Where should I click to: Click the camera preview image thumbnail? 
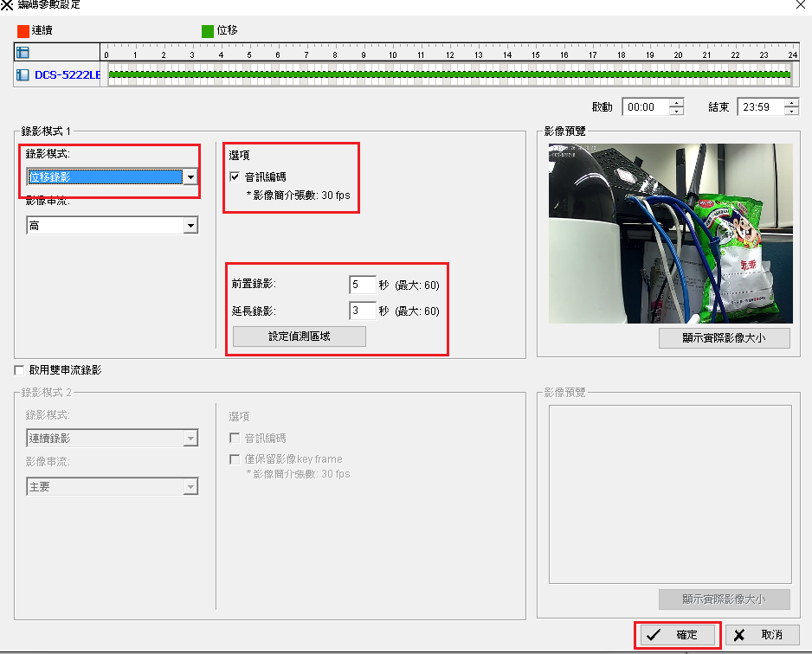tap(670, 234)
